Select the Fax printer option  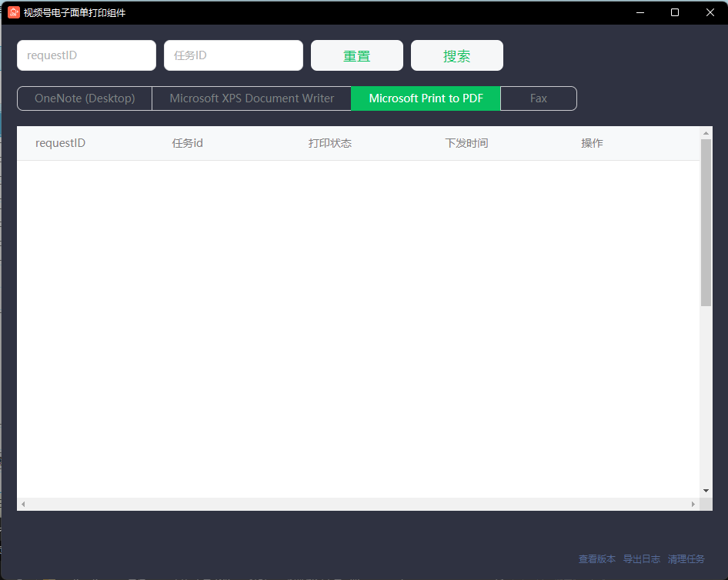tap(538, 98)
